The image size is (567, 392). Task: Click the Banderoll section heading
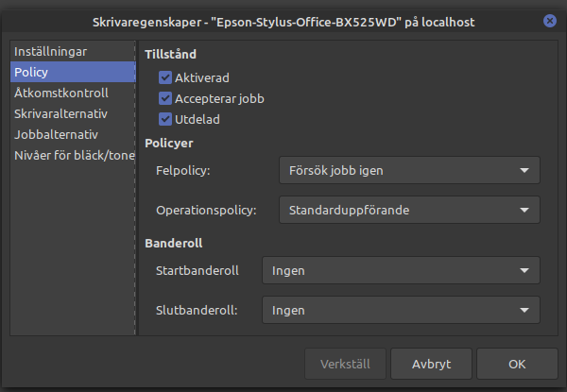174,243
